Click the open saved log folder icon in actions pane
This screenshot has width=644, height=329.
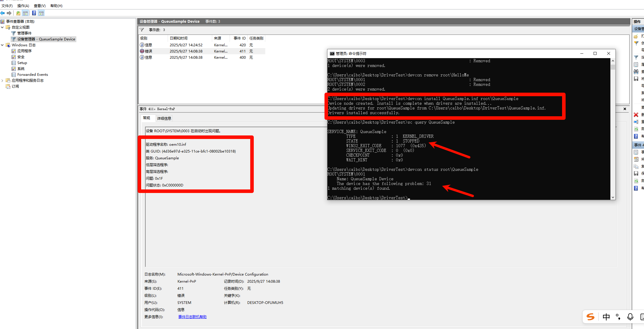pyautogui.click(x=636, y=36)
